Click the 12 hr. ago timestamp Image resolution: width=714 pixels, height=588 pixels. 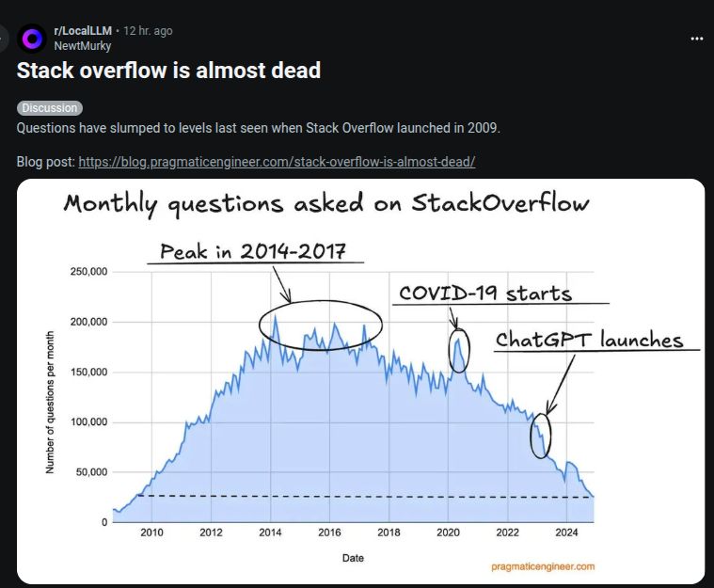[148, 31]
